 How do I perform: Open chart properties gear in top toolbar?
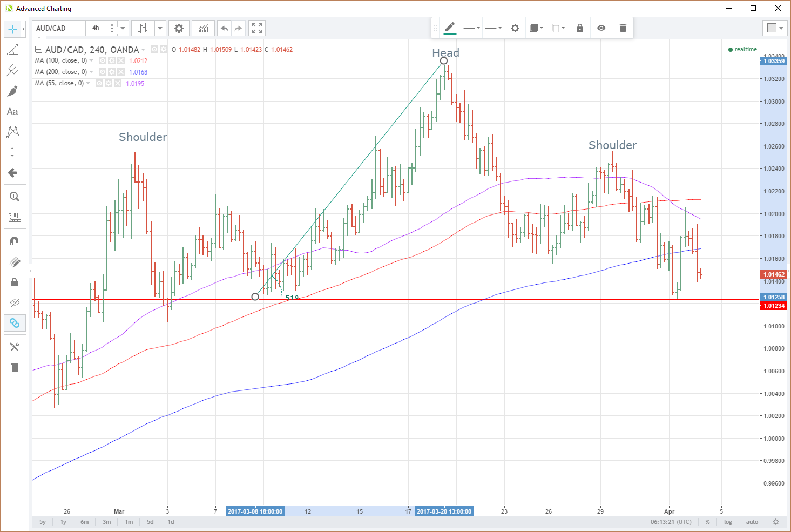tap(179, 28)
